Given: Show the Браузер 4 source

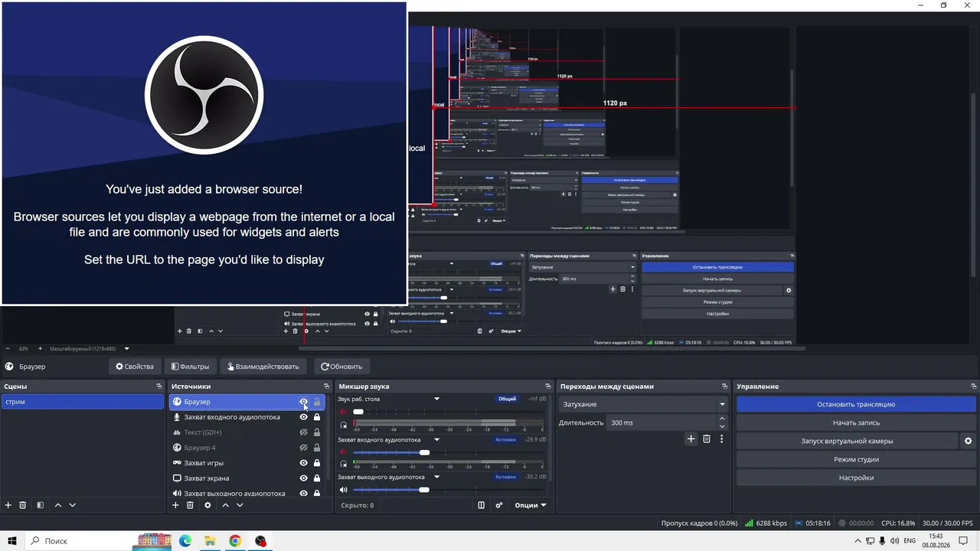Looking at the screenshot, I should click(303, 448).
